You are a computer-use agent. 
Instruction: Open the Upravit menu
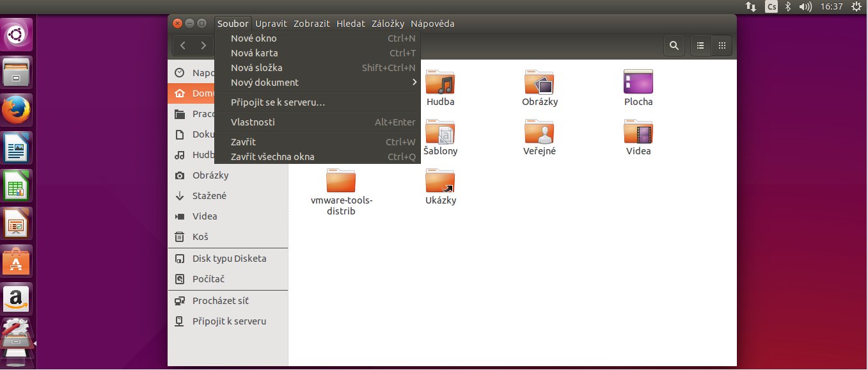(x=271, y=24)
